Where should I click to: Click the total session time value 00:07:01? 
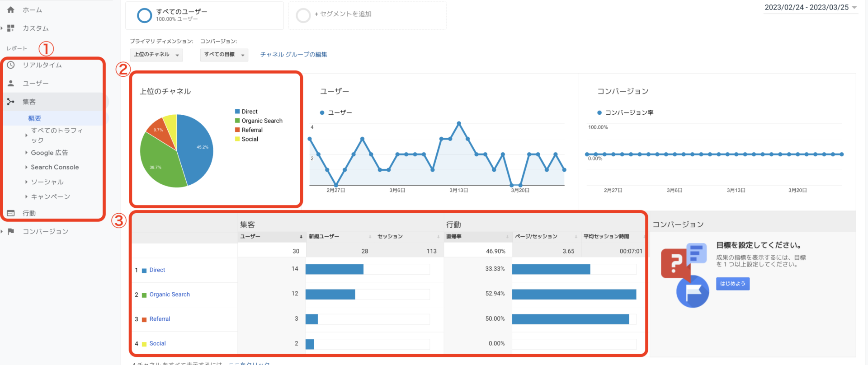click(631, 251)
